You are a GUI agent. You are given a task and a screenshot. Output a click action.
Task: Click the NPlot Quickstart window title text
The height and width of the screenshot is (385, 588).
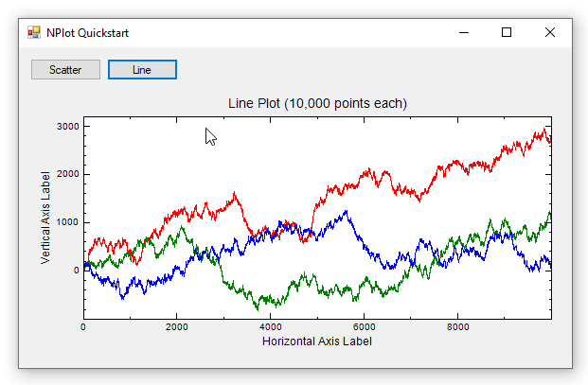point(87,33)
